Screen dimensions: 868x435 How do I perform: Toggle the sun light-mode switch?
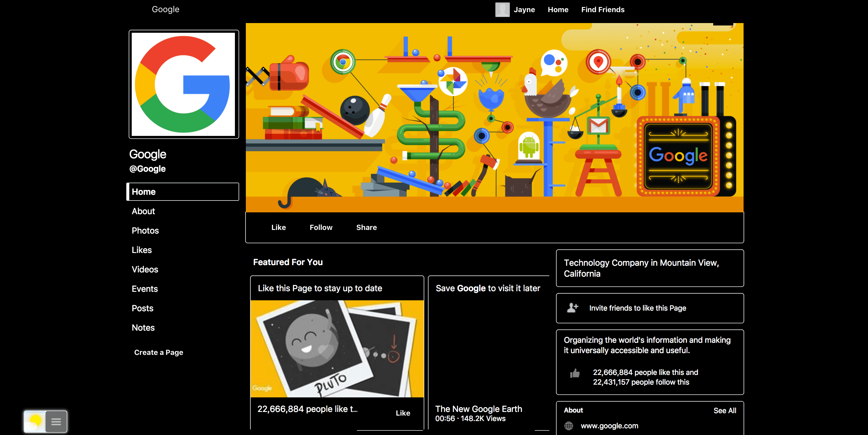click(x=35, y=421)
